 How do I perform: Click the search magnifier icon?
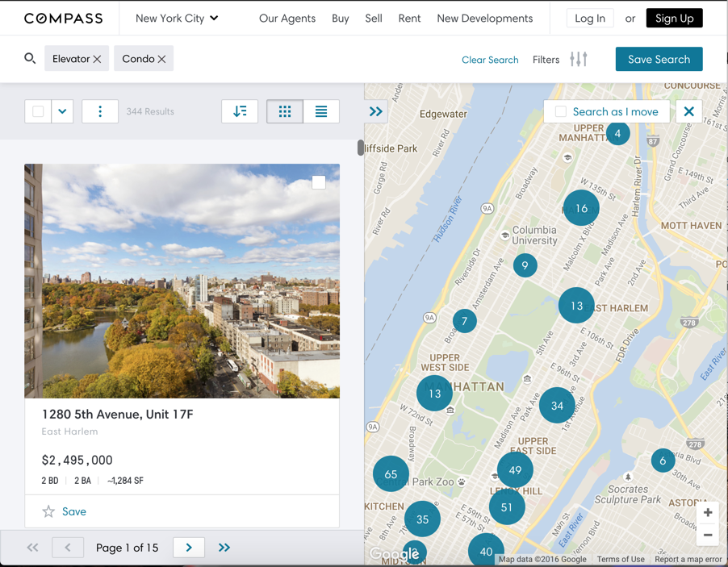click(30, 58)
